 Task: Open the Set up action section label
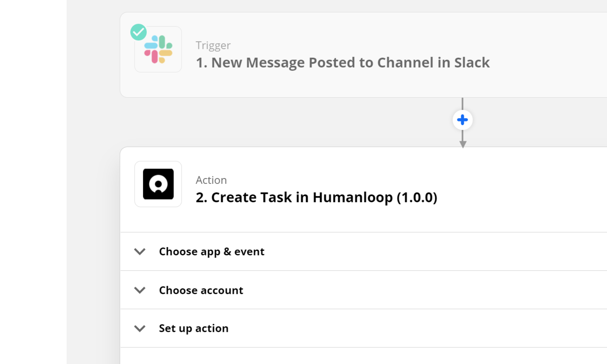point(193,329)
